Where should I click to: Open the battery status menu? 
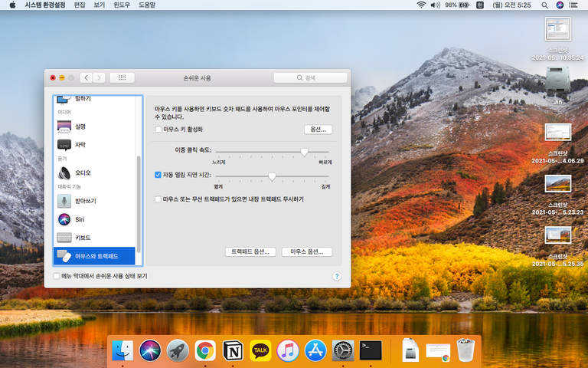(457, 5)
